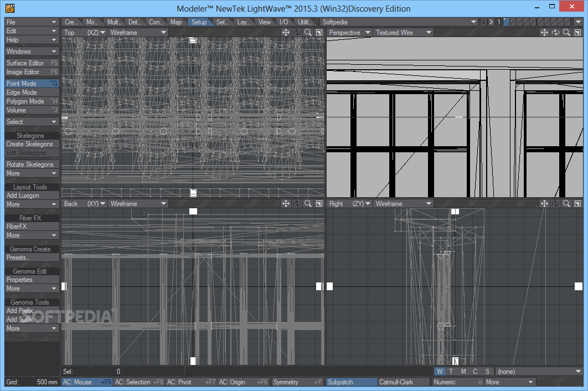Switch to Edge Mode

[x=32, y=92]
